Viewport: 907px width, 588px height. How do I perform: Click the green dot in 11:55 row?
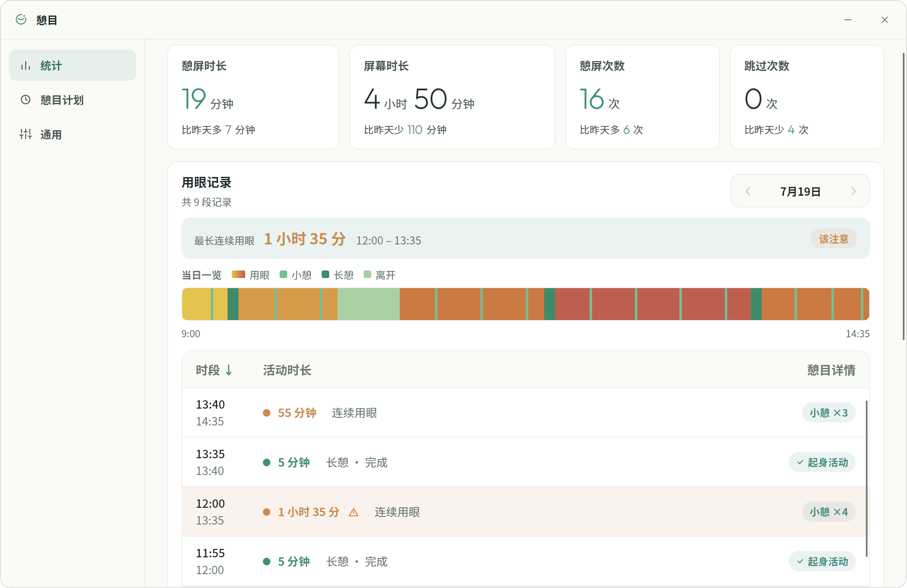coord(267,562)
